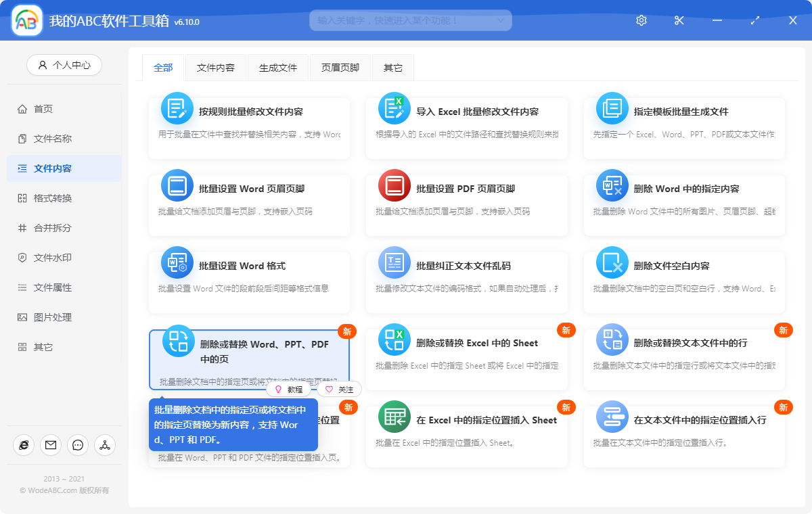The height and width of the screenshot is (514, 812).
Task: Click the chat bubble feedback icon
Action: click(x=77, y=445)
